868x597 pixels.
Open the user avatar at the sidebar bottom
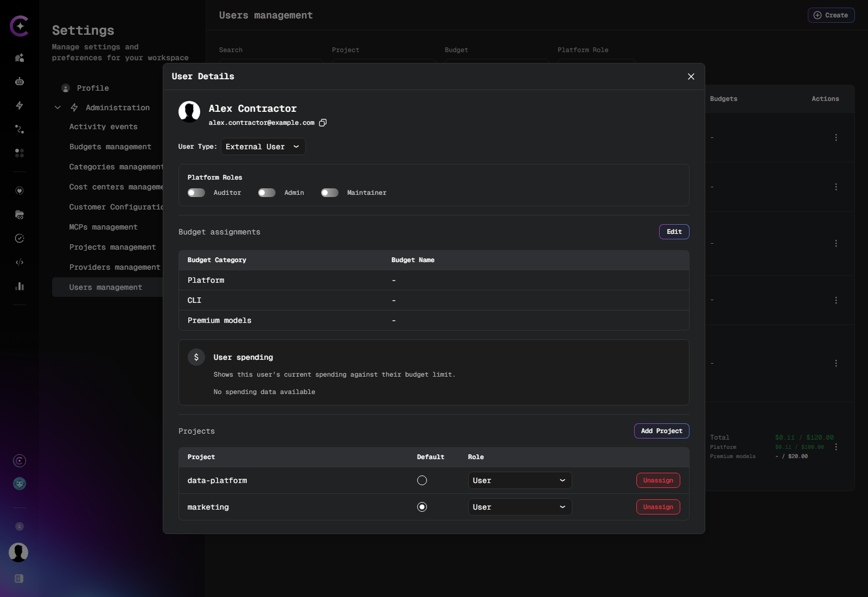pos(18,552)
